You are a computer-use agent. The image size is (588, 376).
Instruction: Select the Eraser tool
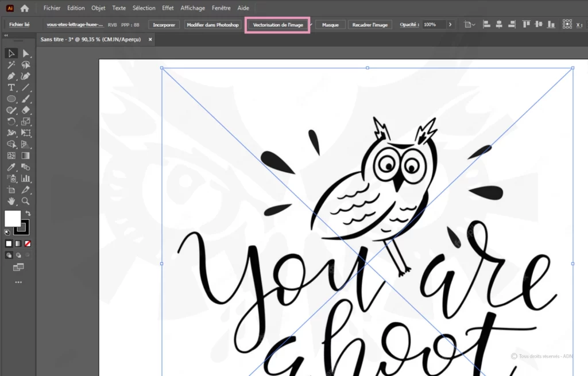pyautogui.click(x=25, y=110)
